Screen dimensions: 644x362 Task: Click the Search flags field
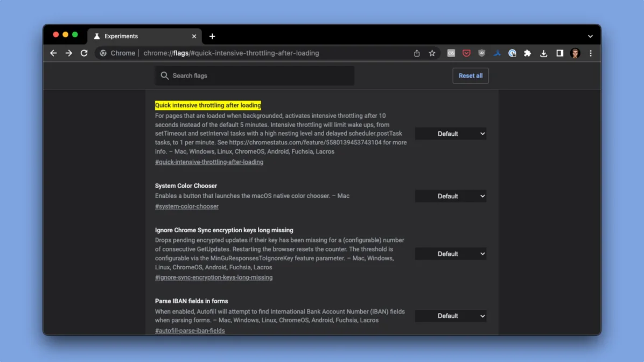tap(254, 75)
